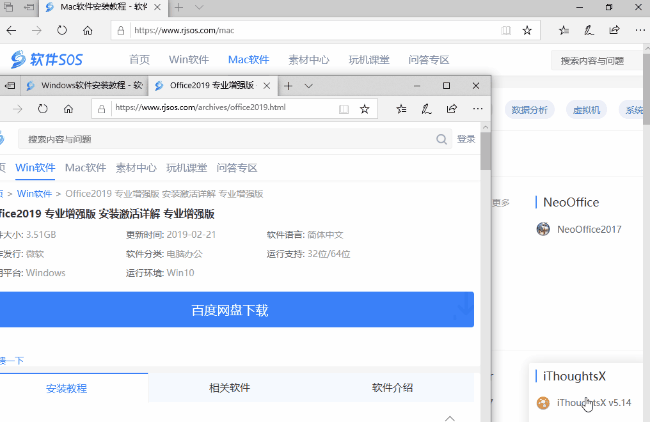Image resolution: width=650 pixels, height=422 pixels.
Task: Refresh the rjsos.com/mac page in back window
Action: point(62,30)
